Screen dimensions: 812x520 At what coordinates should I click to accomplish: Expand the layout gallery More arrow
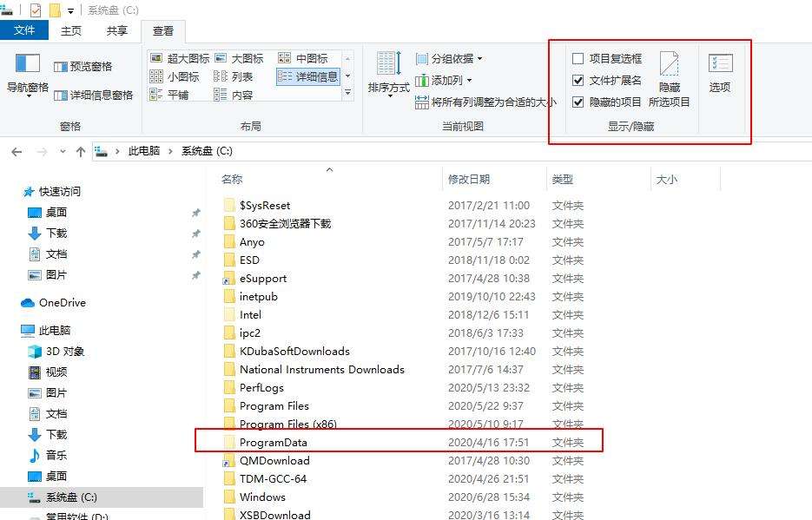[348, 93]
